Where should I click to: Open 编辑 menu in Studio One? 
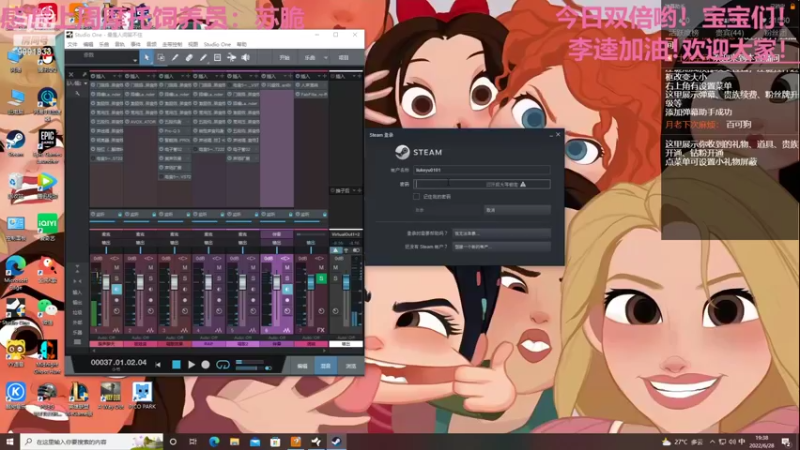[x=88, y=44]
